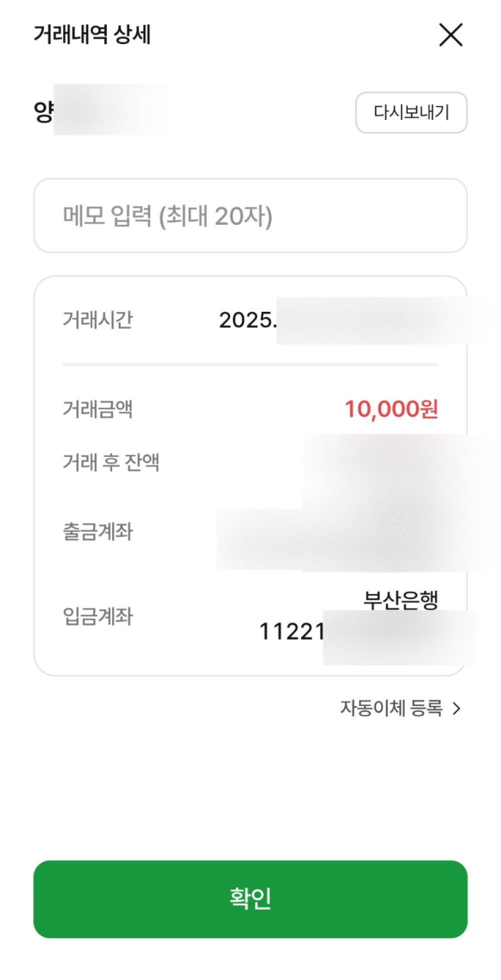The width and height of the screenshot is (501, 980).
Task: Tap the 거래금액 label
Action: (98, 409)
